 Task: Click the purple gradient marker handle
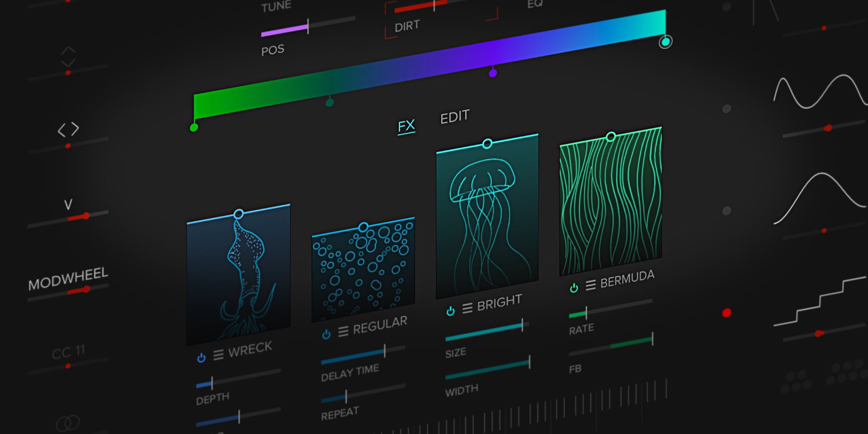click(493, 73)
